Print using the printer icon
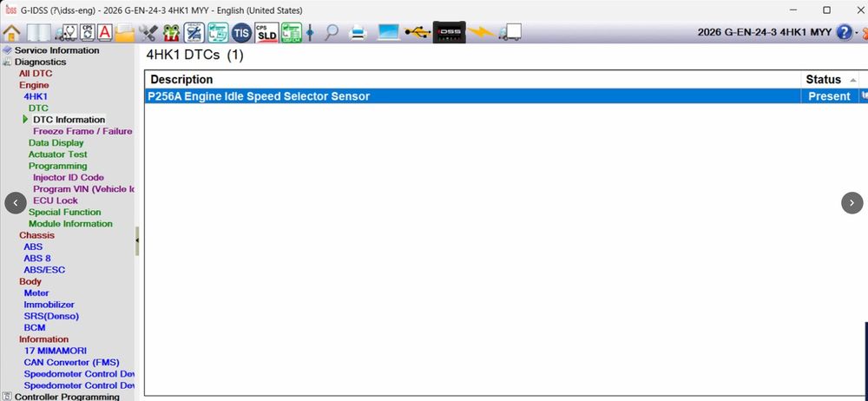This screenshot has height=401, width=868. [358, 33]
